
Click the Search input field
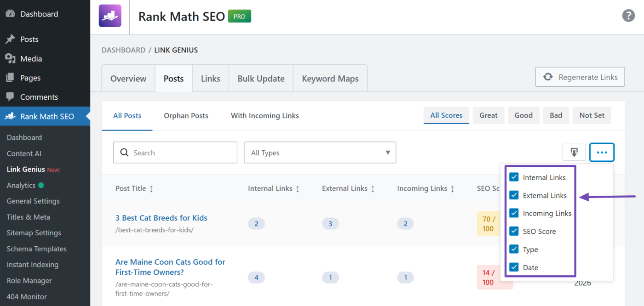pyautogui.click(x=175, y=153)
